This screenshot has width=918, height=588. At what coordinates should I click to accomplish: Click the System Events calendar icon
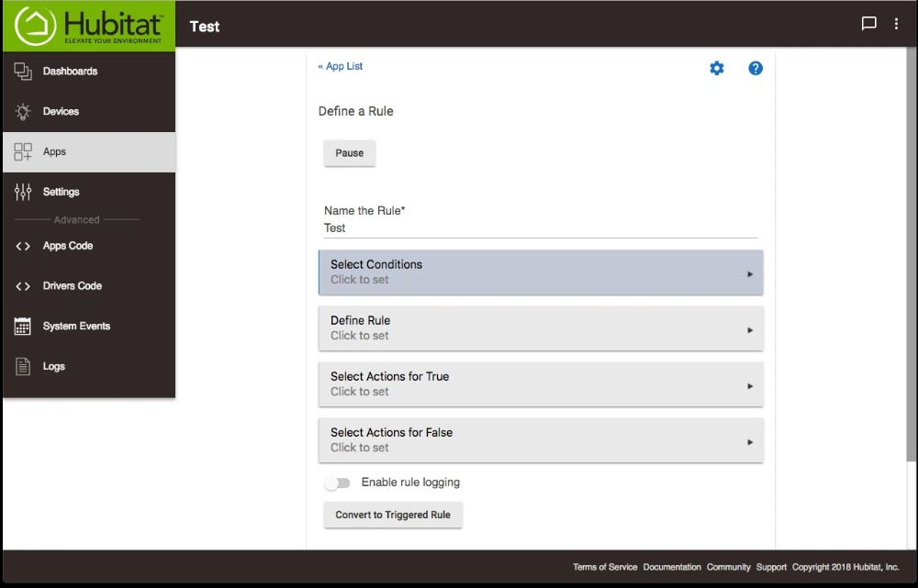pyautogui.click(x=23, y=327)
